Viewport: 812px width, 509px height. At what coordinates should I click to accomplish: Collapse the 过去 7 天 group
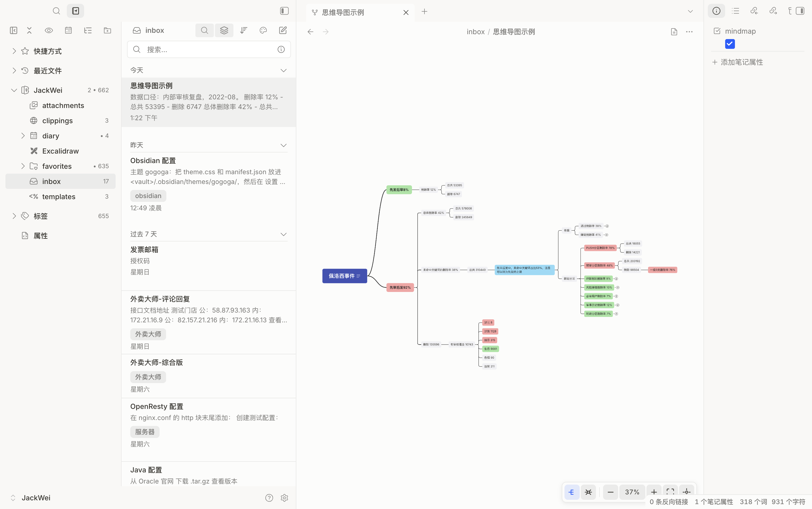tap(283, 234)
